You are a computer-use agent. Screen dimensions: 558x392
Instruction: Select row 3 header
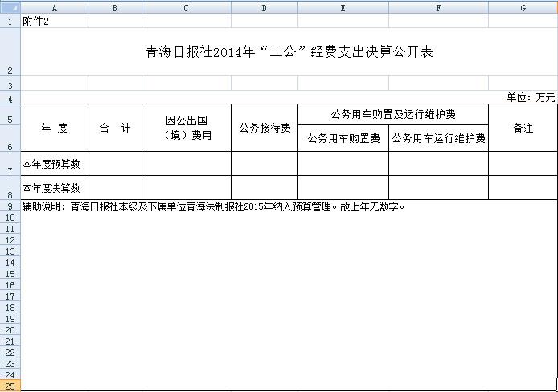(10, 83)
